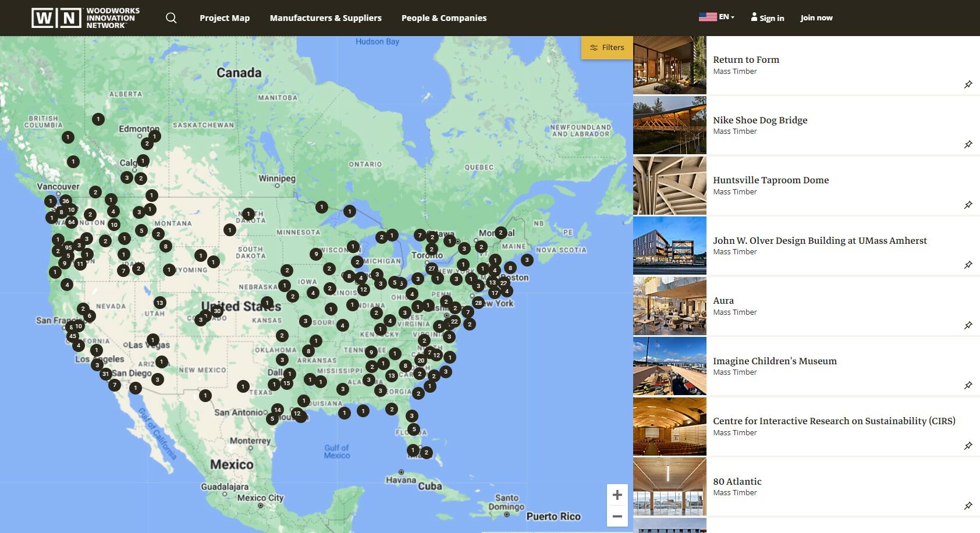Viewport: 980px width, 533px height.
Task: Toggle the pin for Imagine Children's Museum
Action: click(x=968, y=385)
